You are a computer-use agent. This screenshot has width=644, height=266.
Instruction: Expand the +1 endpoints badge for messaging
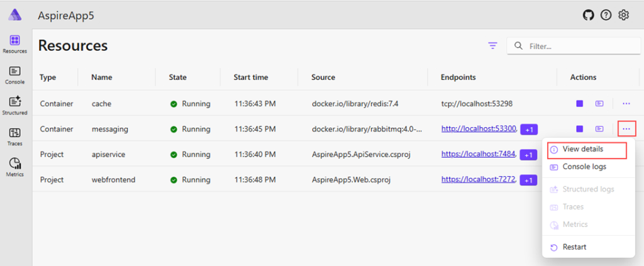click(529, 130)
